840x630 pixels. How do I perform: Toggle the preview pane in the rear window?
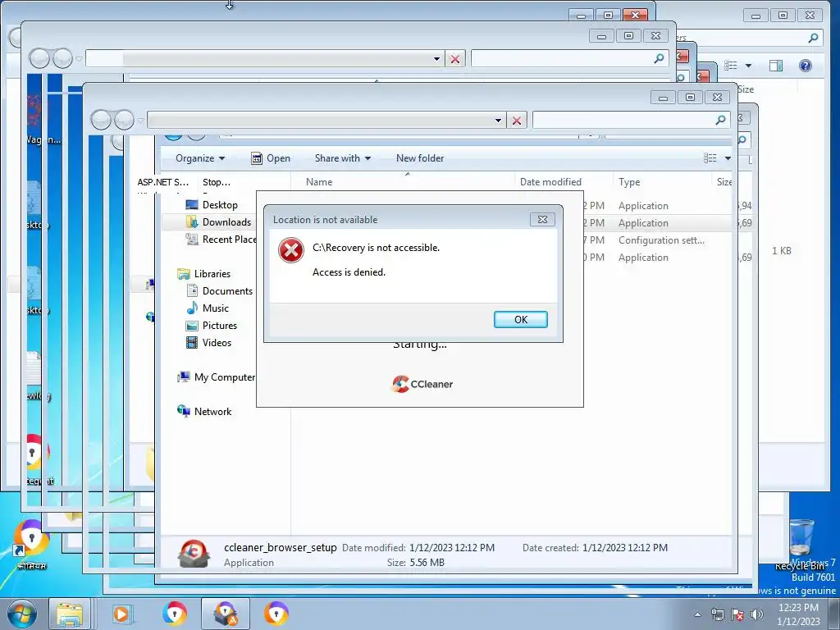[x=776, y=66]
